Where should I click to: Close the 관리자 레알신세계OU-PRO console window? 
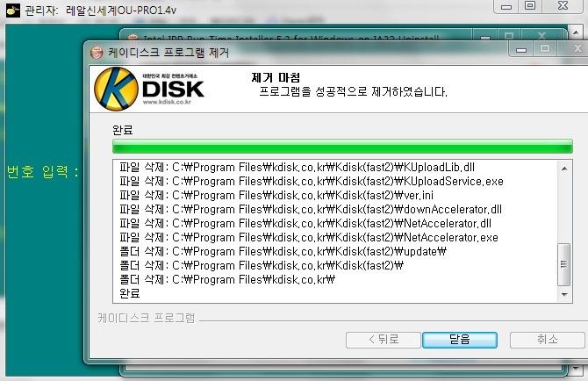point(563,6)
